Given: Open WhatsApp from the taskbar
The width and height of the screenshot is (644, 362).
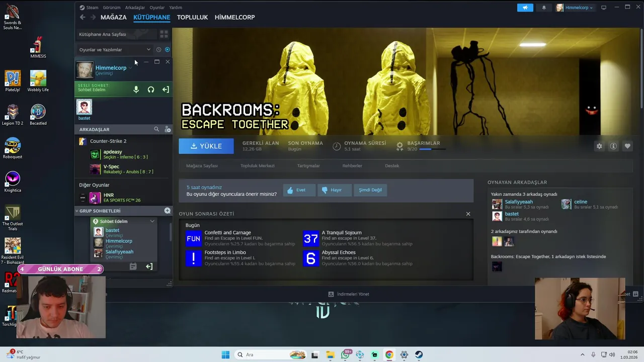Looking at the screenshot, I should coord(346,354).
